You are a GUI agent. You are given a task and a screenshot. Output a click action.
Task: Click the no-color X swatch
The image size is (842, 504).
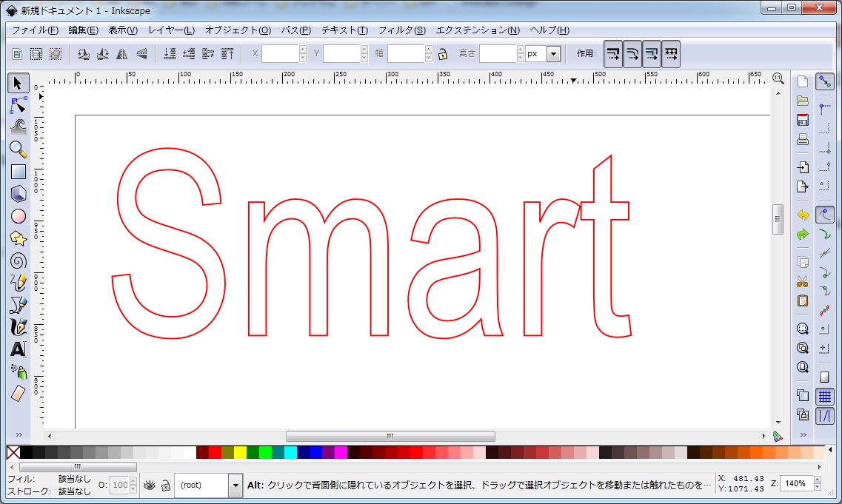tap(13, 452)
